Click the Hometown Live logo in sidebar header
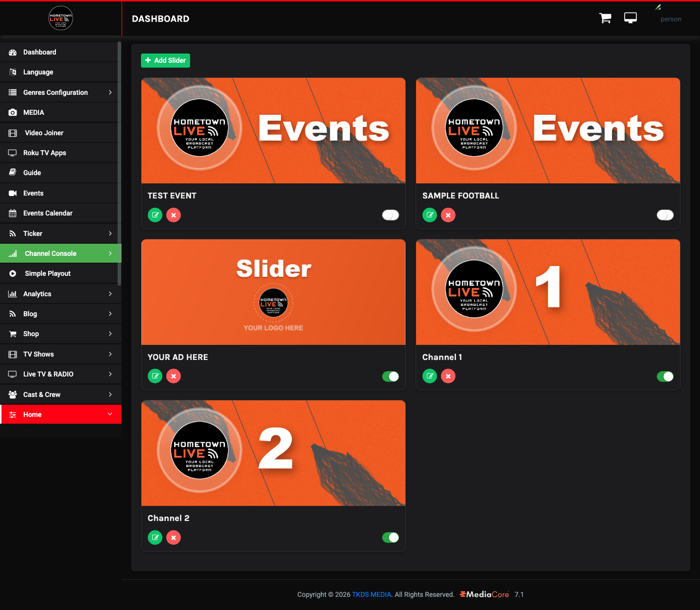Viewport: 700px width, 610px height. click(61, 18)
